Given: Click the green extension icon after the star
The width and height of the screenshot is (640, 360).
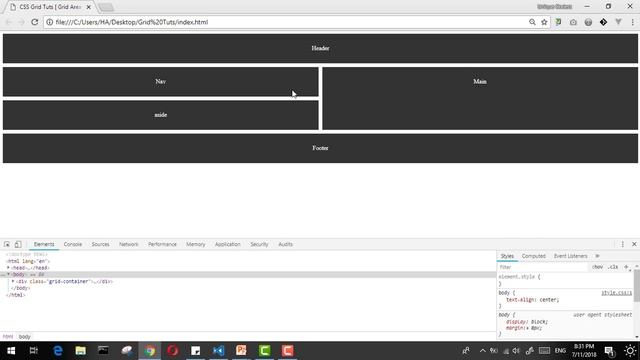Looking at the screenshot, I should (558, 22).
